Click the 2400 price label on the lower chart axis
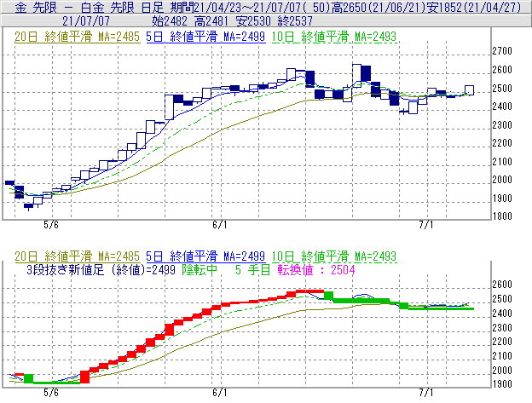This screenshot has height=403, width=532. 502,314
